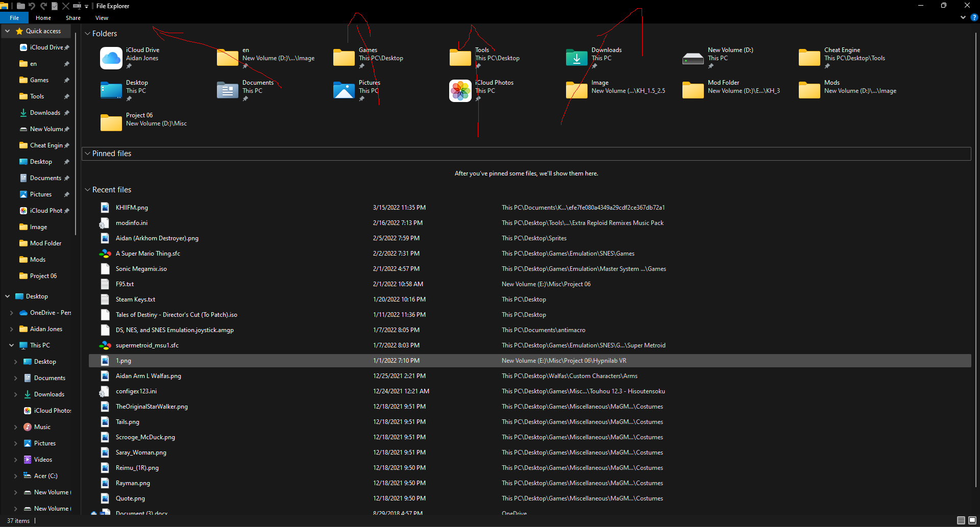Collapse the Recent files section
The image size is (980, 527).
(88, 189)
